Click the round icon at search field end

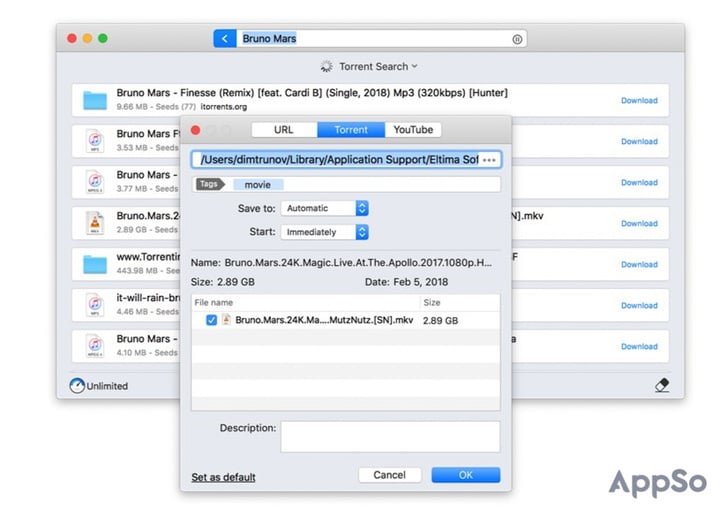517,39
